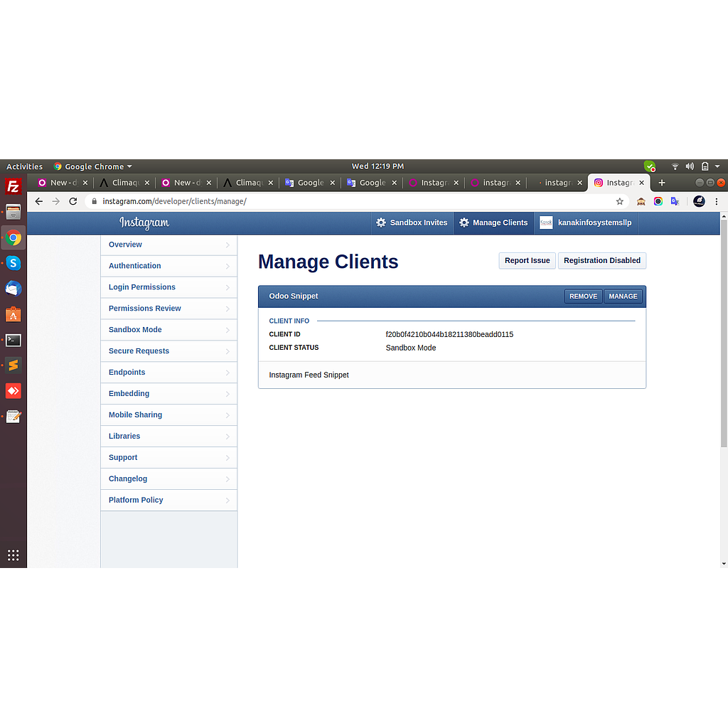Click the green checkmark tray indicator
This screenshot has width=728, height=728.
tap(650, 166)
